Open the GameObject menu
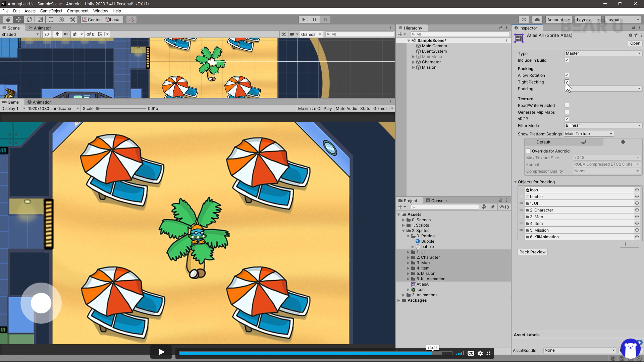The image size is (644, 362). click(x=51, y=11)
